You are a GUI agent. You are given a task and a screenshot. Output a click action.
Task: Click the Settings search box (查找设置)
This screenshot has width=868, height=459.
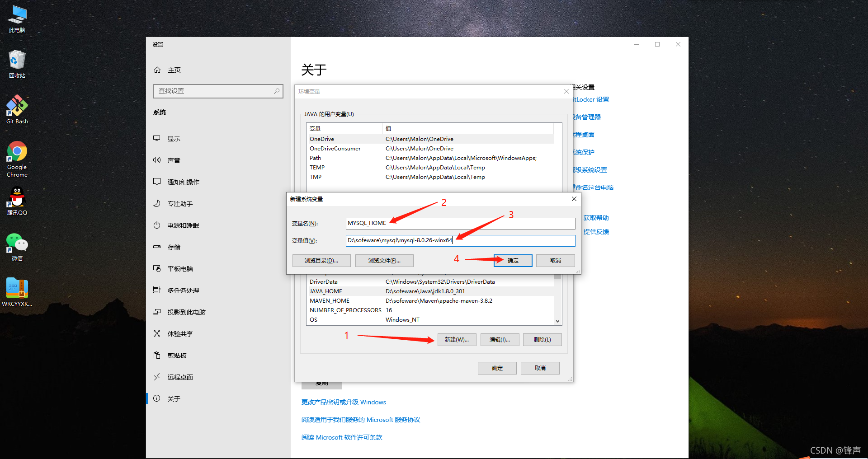pyautogui.click(x=218, y=91)
